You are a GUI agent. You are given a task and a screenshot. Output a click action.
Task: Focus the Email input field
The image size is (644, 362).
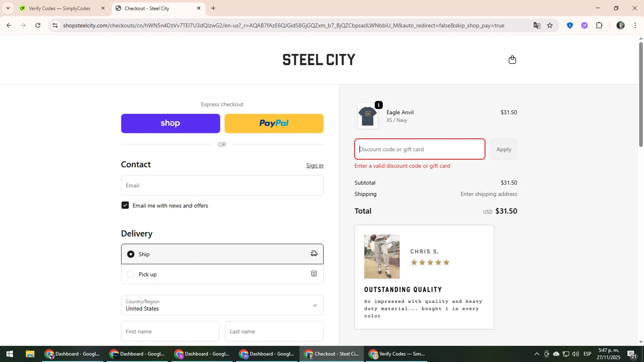(222, 185)
